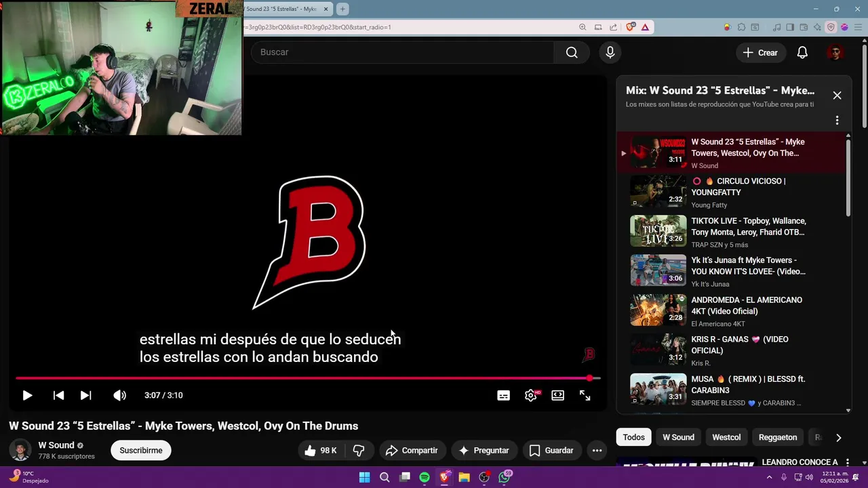Open Spotify from the taskbar
The width and height of the screenshot is (868, 488).
point(425,477)
